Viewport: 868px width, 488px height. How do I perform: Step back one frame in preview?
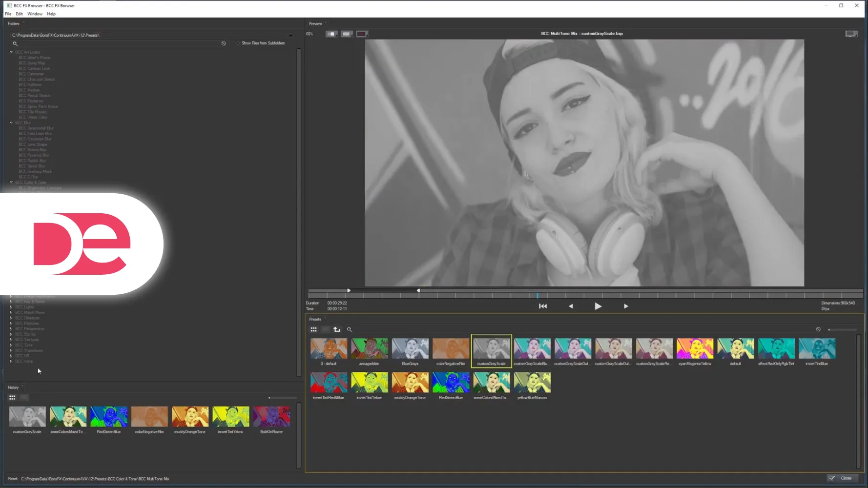[x=571, y=306]
